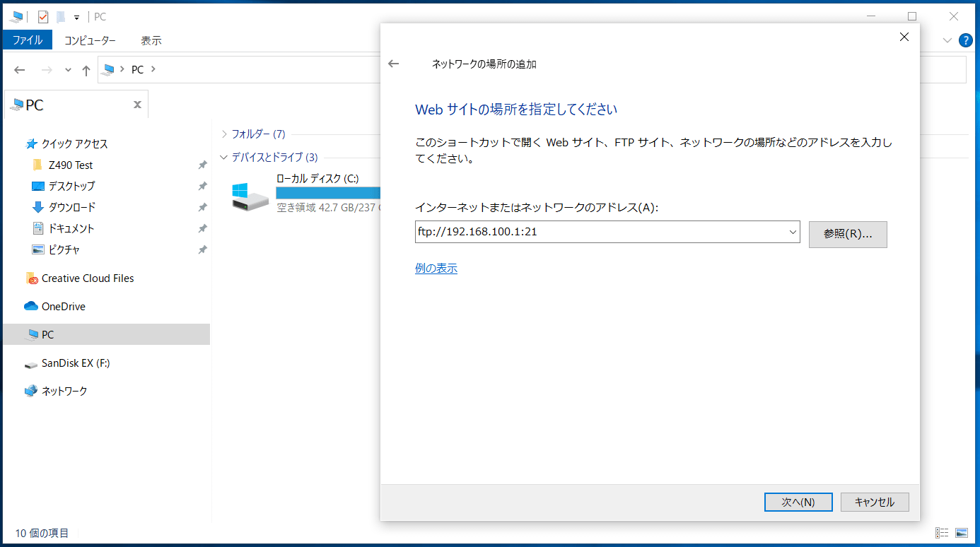The image size is (980, 547).
Task: Click the pin icon next to ドキュメント
Action: point(202,228)
